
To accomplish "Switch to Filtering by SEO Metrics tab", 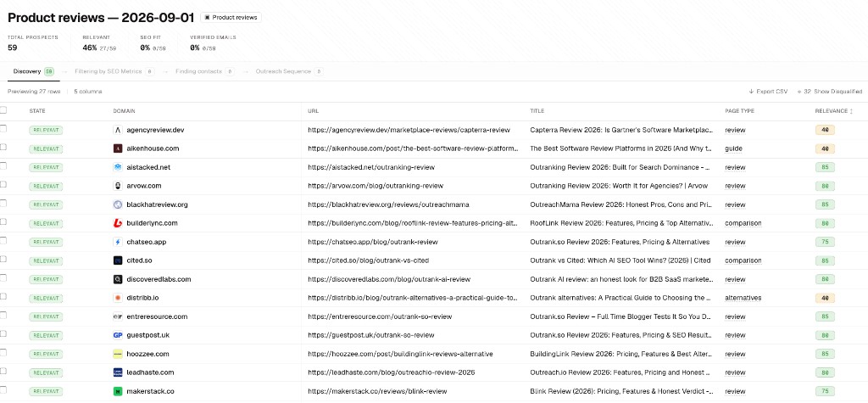I will coord(114,71).
